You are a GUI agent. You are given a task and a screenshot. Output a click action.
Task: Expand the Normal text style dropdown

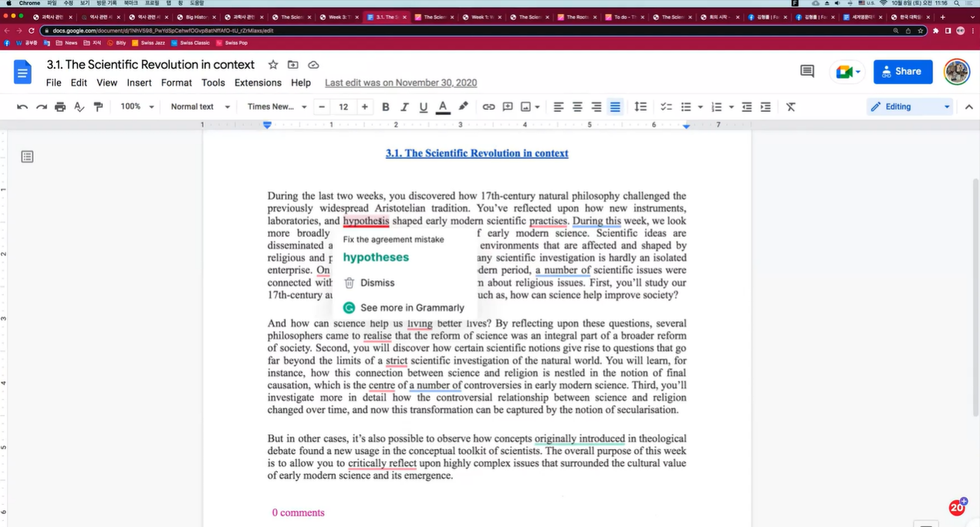click(x=201, y=106)
